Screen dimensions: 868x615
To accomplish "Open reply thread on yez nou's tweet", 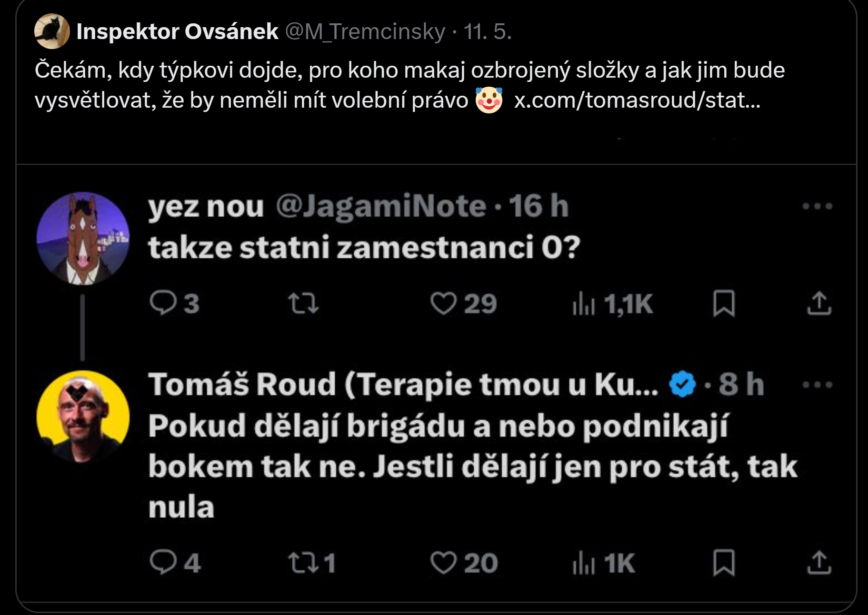I will pos(163,303).
